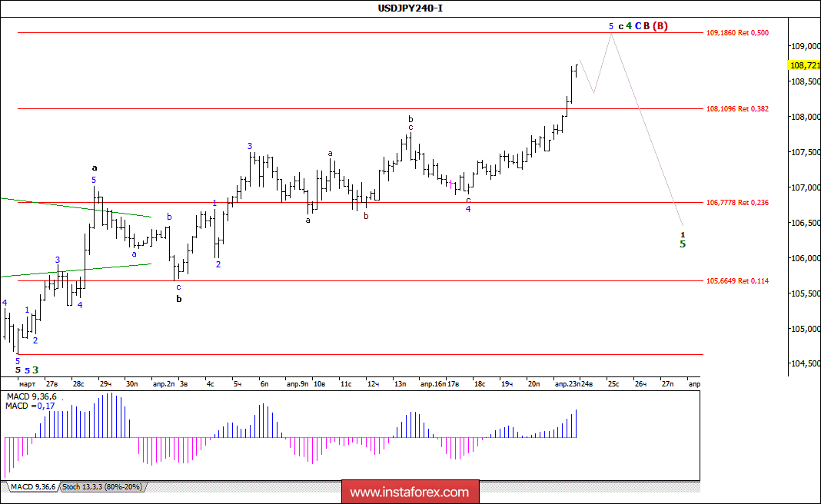Screen dimensions: 821x504
Task: Click the 105,6649 Ret 0,114 level label
Action: coord(737,281)
